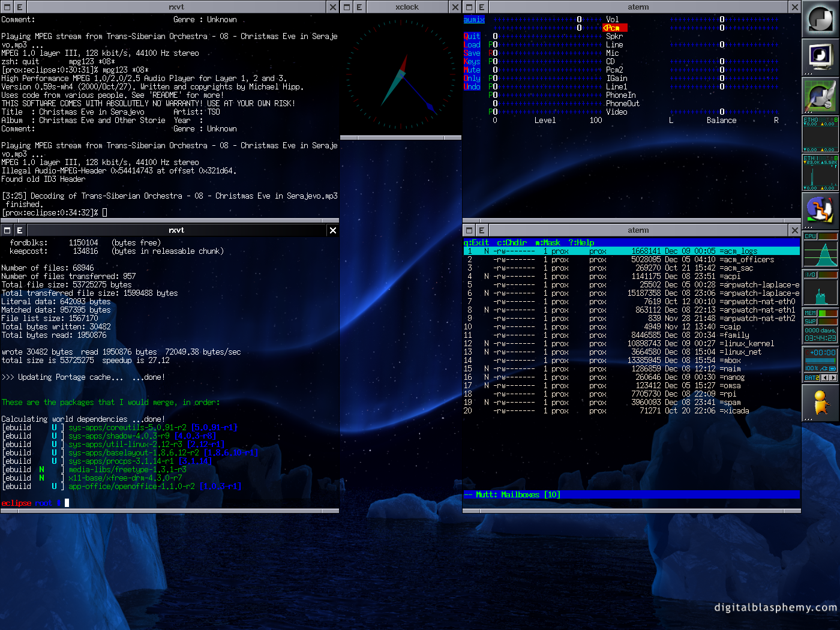Open the window menu of the Mutt aterm
This screenshot has width=840, height=630.
click(469, 230)
